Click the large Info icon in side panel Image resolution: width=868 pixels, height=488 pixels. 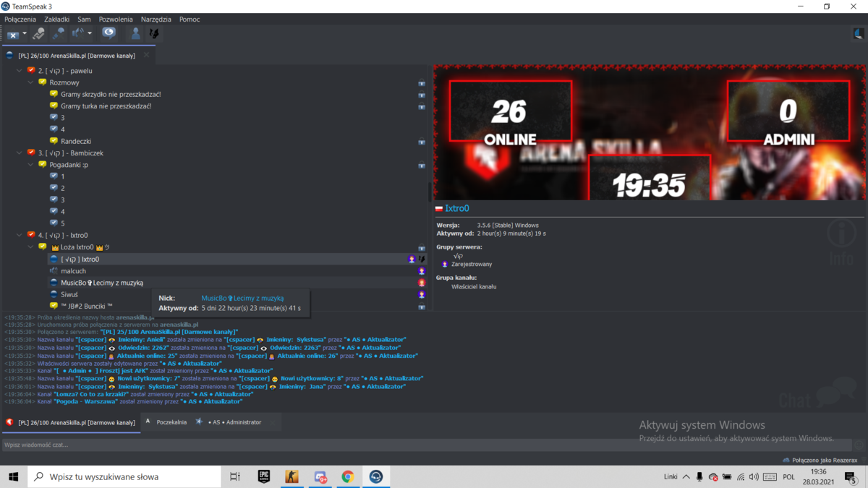(x=841, y=243)
